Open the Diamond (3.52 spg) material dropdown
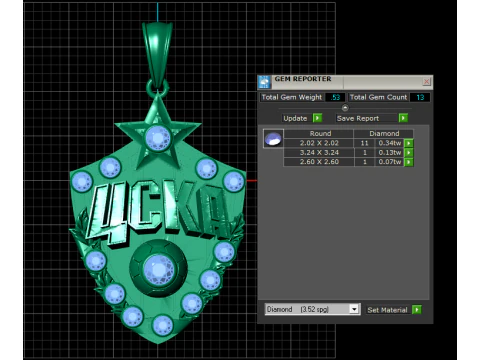 [x=354, y=309]
